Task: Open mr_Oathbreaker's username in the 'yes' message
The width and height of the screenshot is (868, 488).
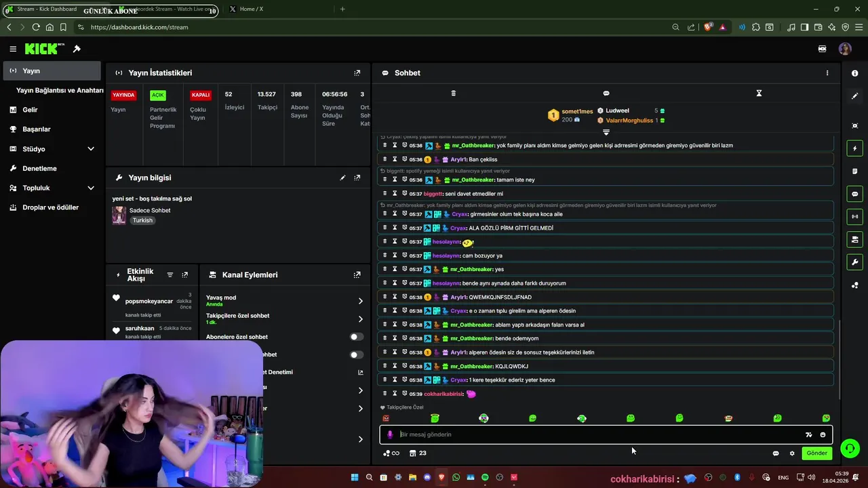Action: [x=472, y=269]
